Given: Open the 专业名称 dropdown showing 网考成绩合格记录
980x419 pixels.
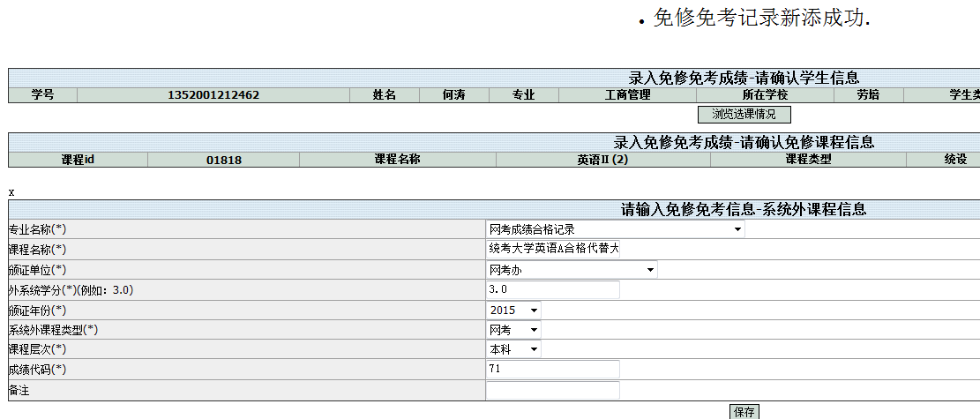Looking at the screenshot, I should pyautogui.click(x=615, y=229).
